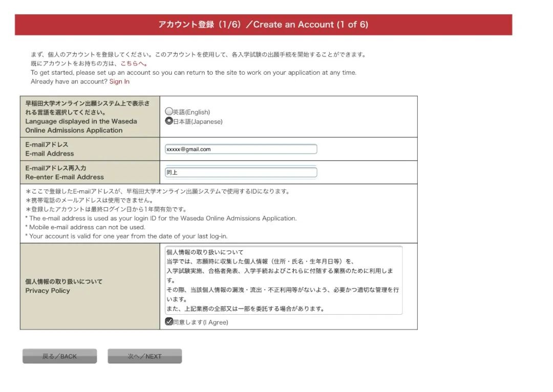
Task: Follow the こちらへ link
Action: [134, 63]
